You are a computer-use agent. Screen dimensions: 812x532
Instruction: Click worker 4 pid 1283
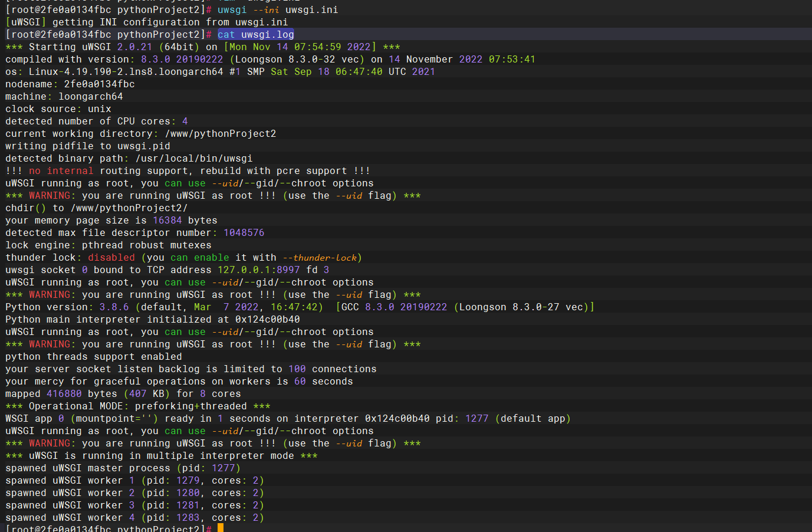pyautogui.click(x=188, y=517)
